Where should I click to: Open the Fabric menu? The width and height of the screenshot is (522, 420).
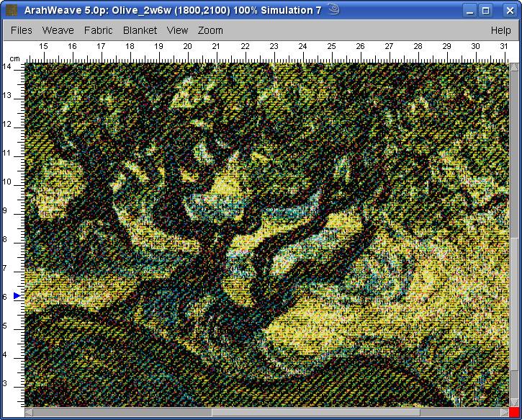point(98,30)
